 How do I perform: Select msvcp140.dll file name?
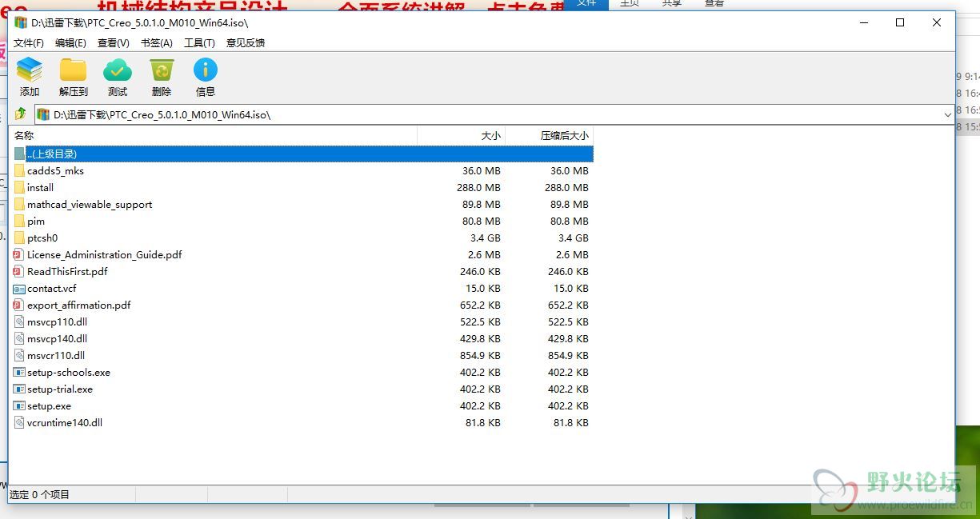58,338
